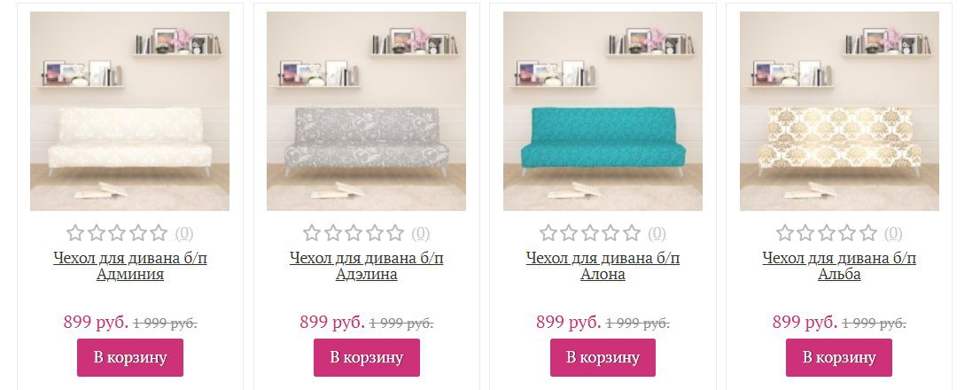This screenshot has width=980, height=390.
Task: View gold-patterned Альба sofa product image
Action: (839, 112)
